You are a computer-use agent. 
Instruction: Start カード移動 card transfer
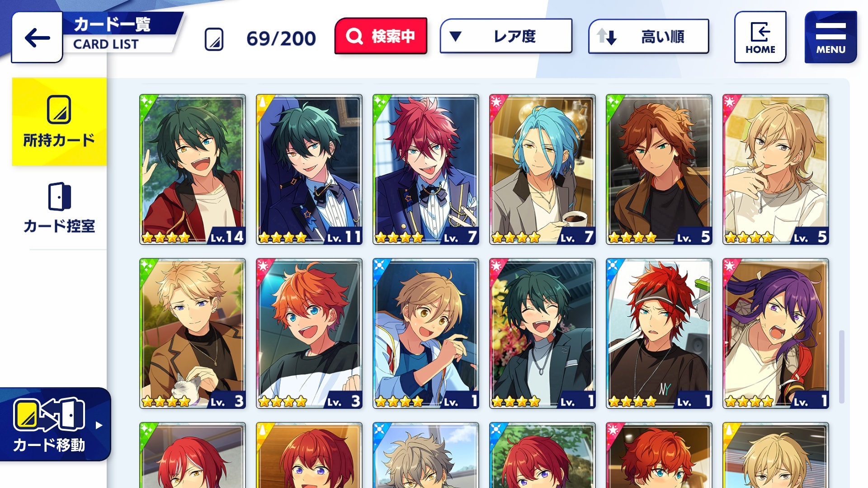click(x=55, y=424)
